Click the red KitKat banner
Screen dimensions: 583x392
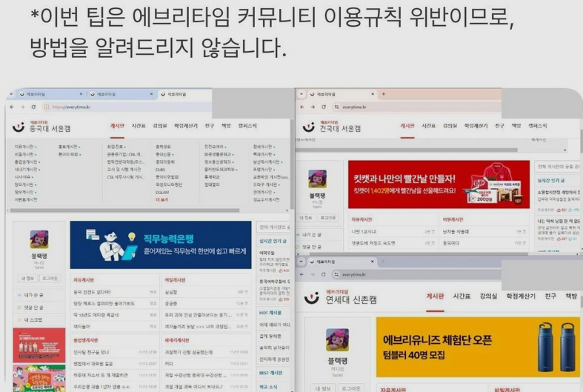439,185
